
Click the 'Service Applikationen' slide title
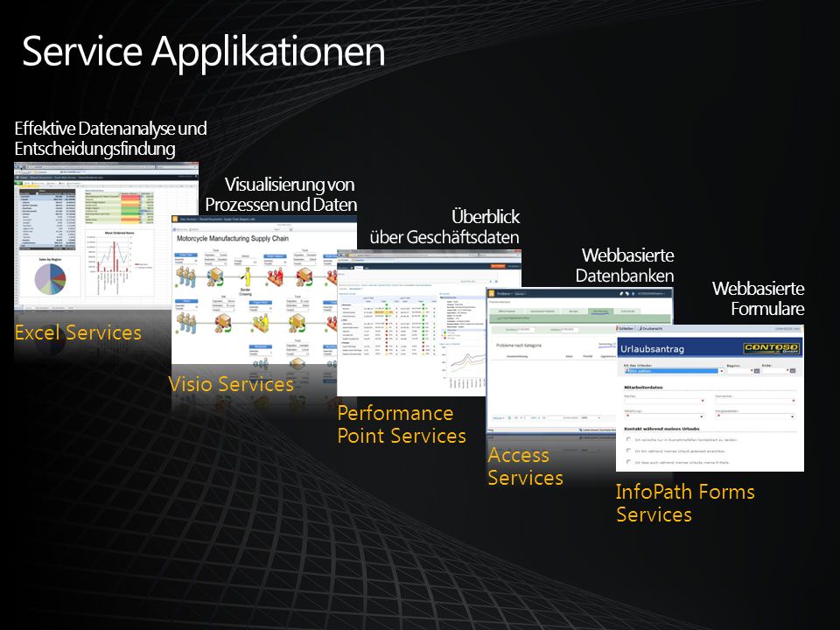tap(204, 52)
